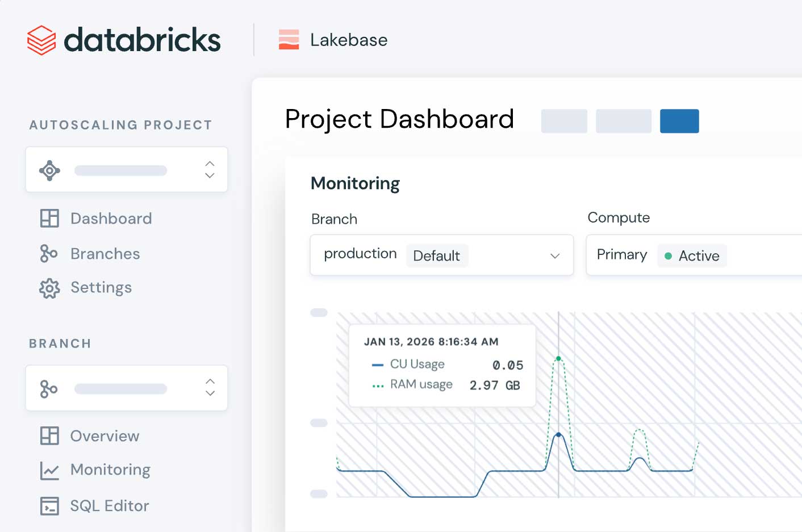802x532 pixels.
Task: Click the blue button beside Project Dashboard
Action: [679, 121]
